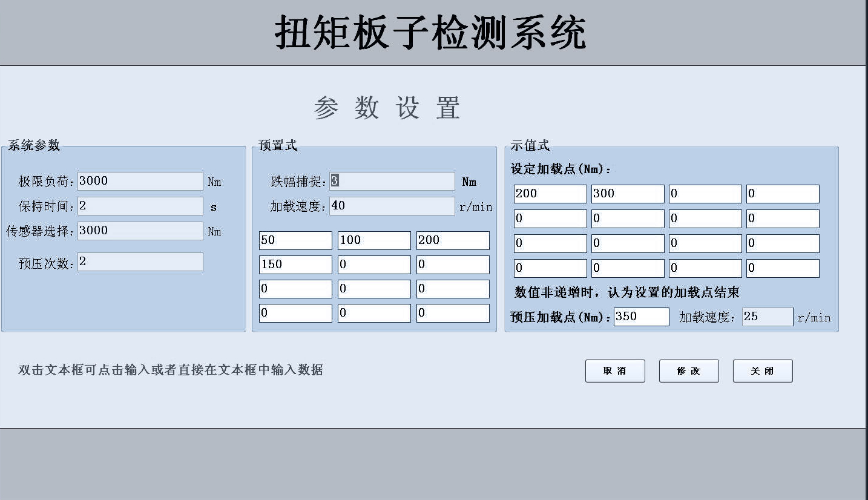Click the 参数设置 heading text
This screenshot has width=868, height=500.
click(x=387, y=108)
